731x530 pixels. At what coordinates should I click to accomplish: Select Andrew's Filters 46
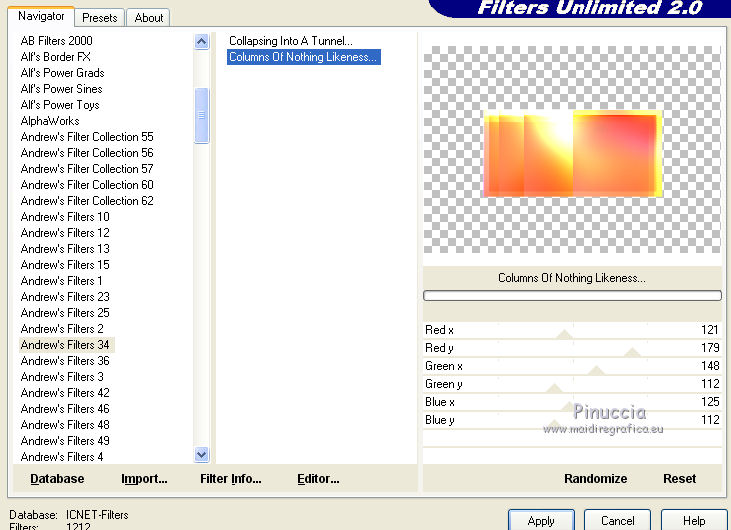click(65, 409)
